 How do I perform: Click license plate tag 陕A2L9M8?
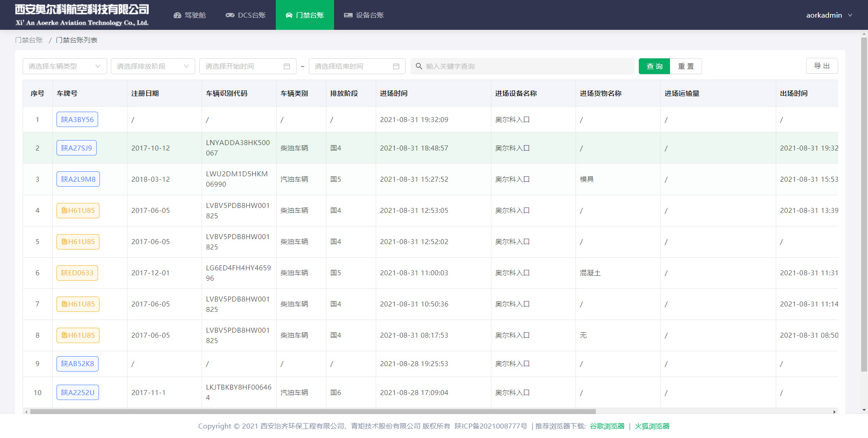(78, 179)
